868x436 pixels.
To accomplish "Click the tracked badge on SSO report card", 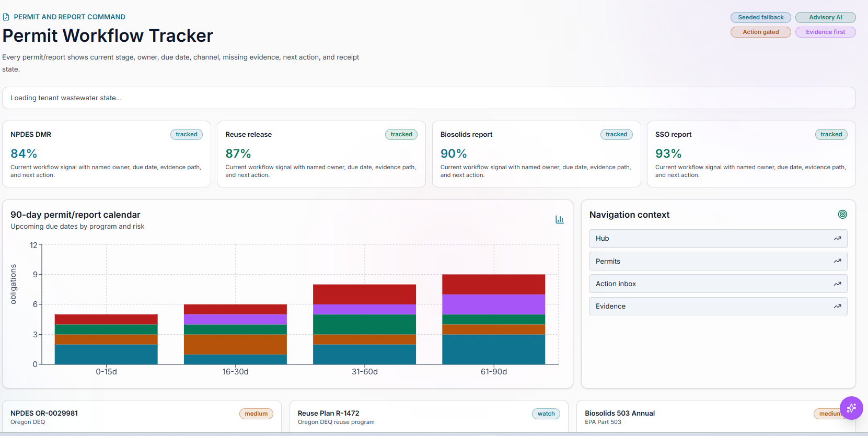I will coord(831,134).
